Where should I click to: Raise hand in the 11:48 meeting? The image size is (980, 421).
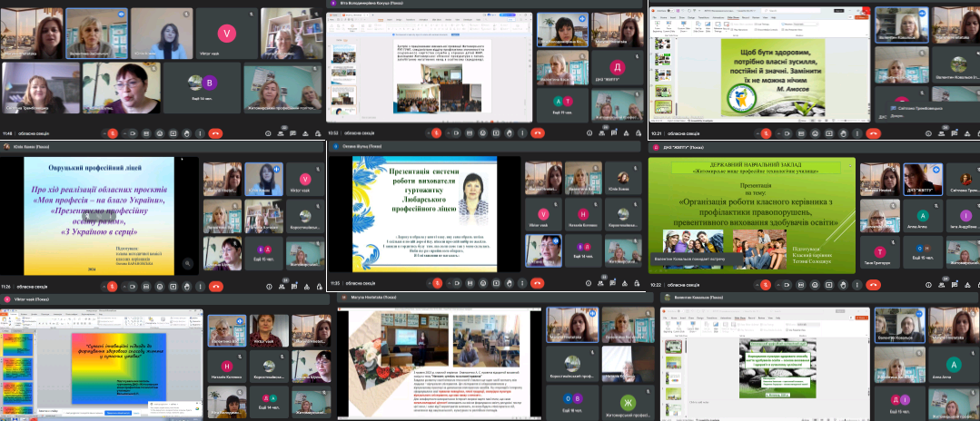tap(186, 133)
